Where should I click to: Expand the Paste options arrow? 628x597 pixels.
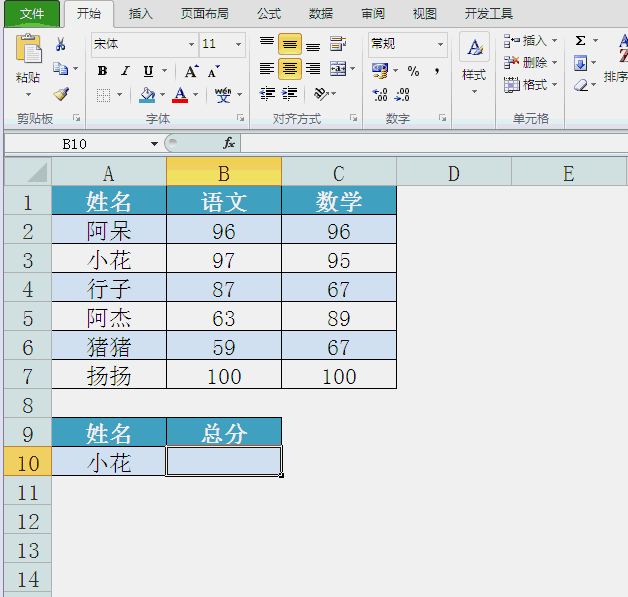point(28,95)
